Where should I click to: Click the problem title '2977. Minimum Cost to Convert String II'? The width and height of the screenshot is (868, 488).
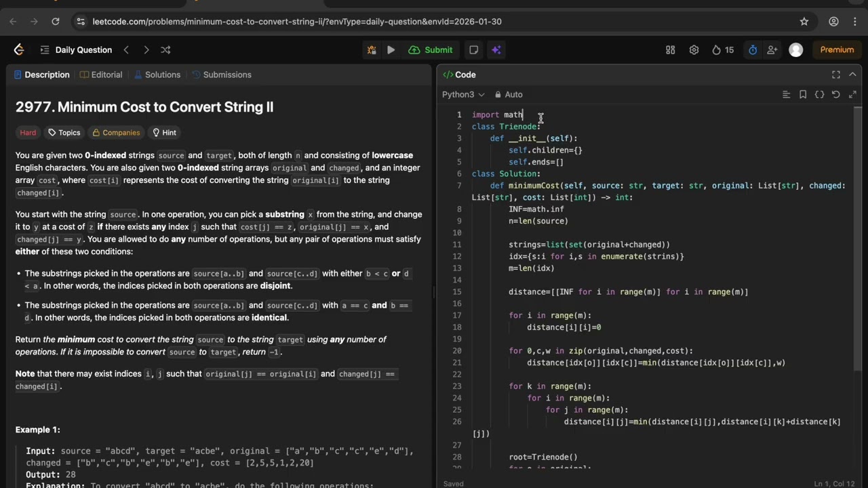[144, 107]
